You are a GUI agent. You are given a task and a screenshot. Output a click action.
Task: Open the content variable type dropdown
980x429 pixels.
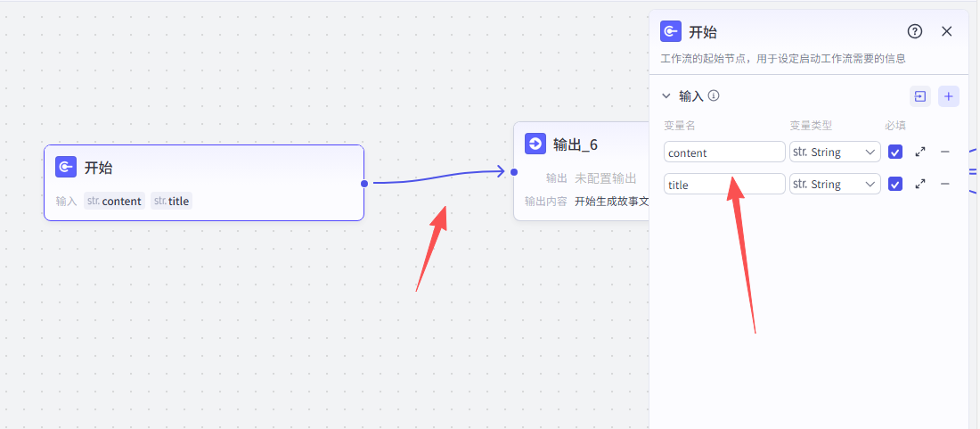click(835, 152)
